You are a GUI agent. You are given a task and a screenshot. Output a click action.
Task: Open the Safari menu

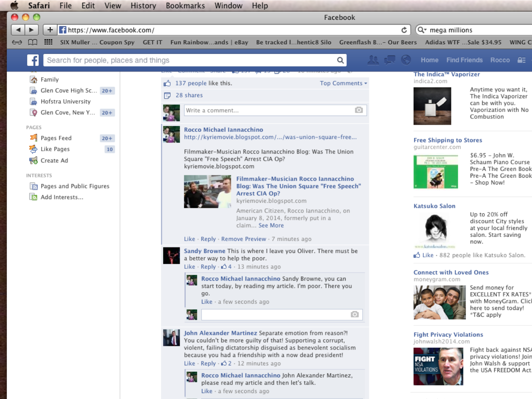click(x=39, y=6)
